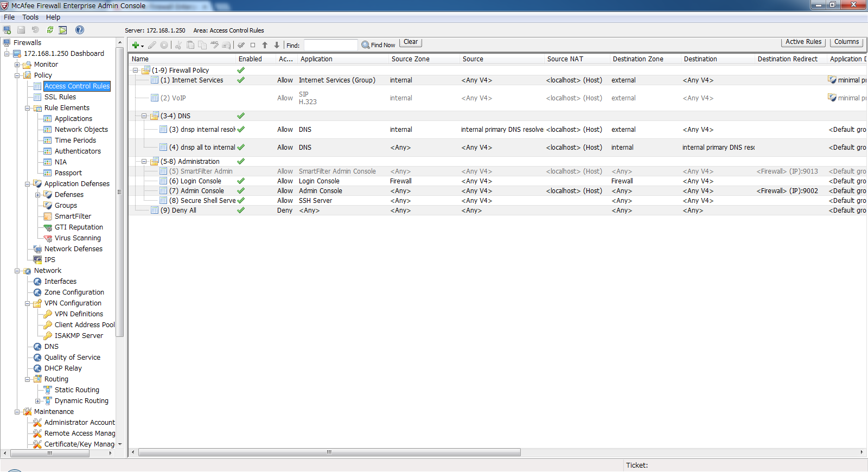Click the Interfaces globe icon in the tree
Image resolution: width=868 pixels, height=472 pixels.
click(x=37, y=282)
